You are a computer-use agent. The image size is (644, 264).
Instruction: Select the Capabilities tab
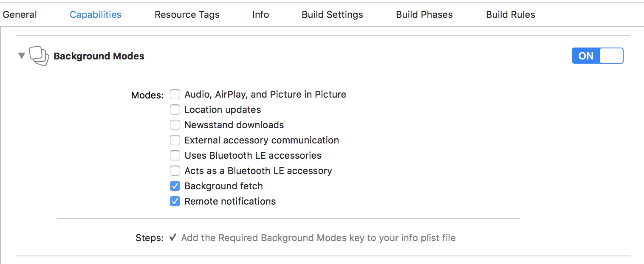click(96, 14)
